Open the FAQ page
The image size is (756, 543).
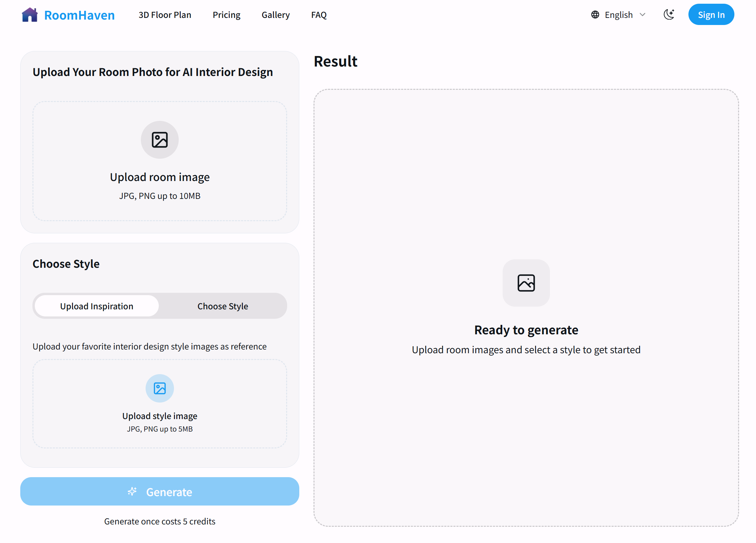pos(319,15)
